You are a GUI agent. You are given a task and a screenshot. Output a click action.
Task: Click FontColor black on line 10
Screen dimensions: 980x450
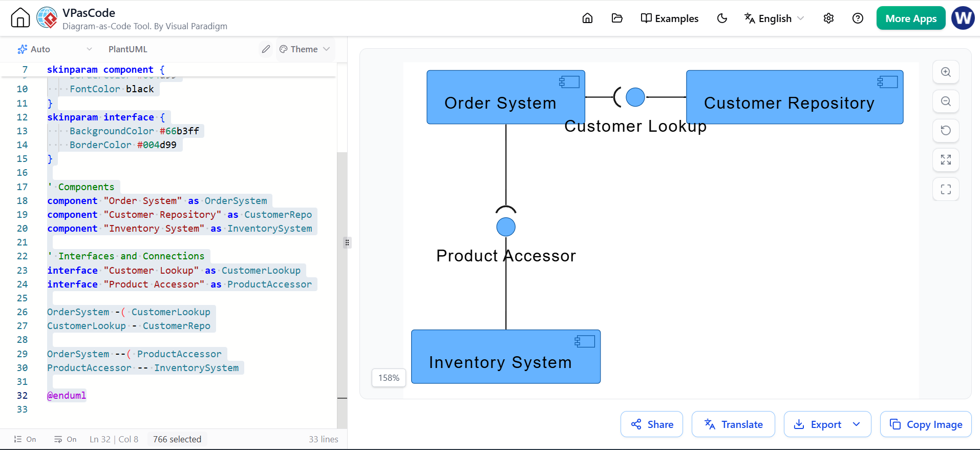tap(112, 89)
